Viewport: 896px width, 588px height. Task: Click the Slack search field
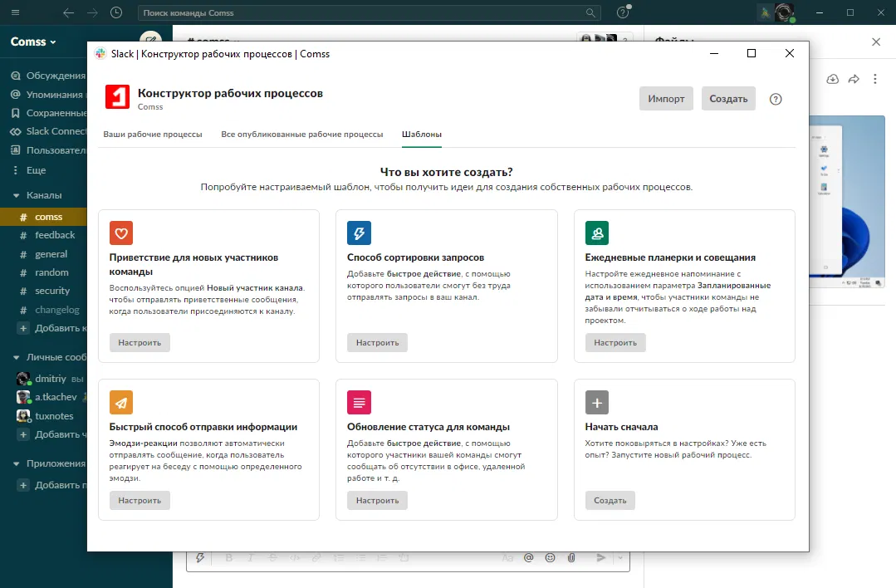[x=370, y=12]
